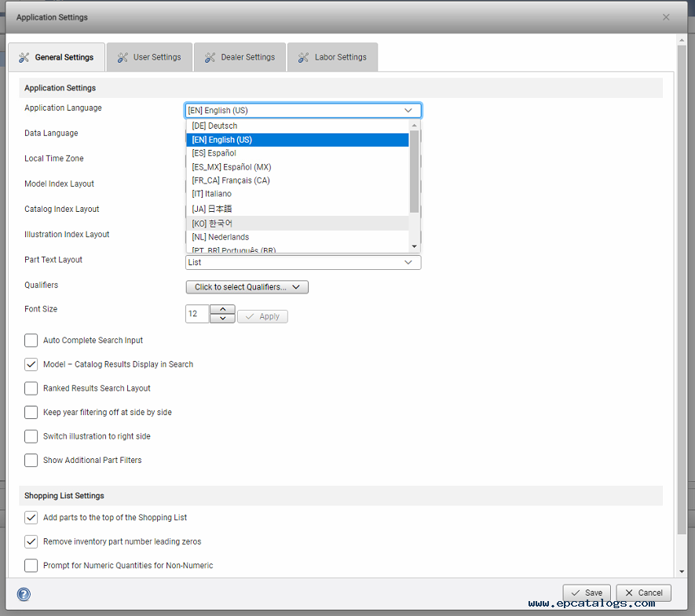Click the Cancel button
The height and width of the screenshot is (616, 695).
coord(644,592)
